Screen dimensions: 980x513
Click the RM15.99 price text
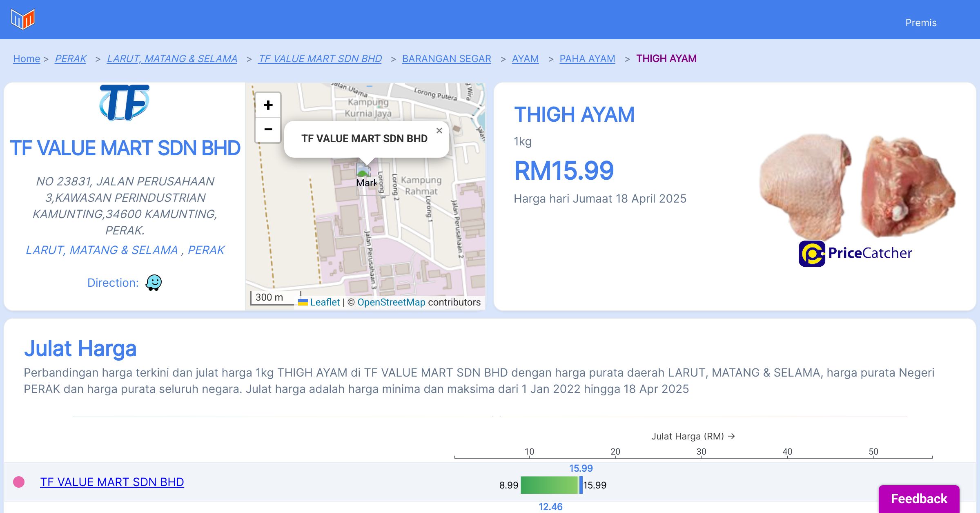pos(564,171)
